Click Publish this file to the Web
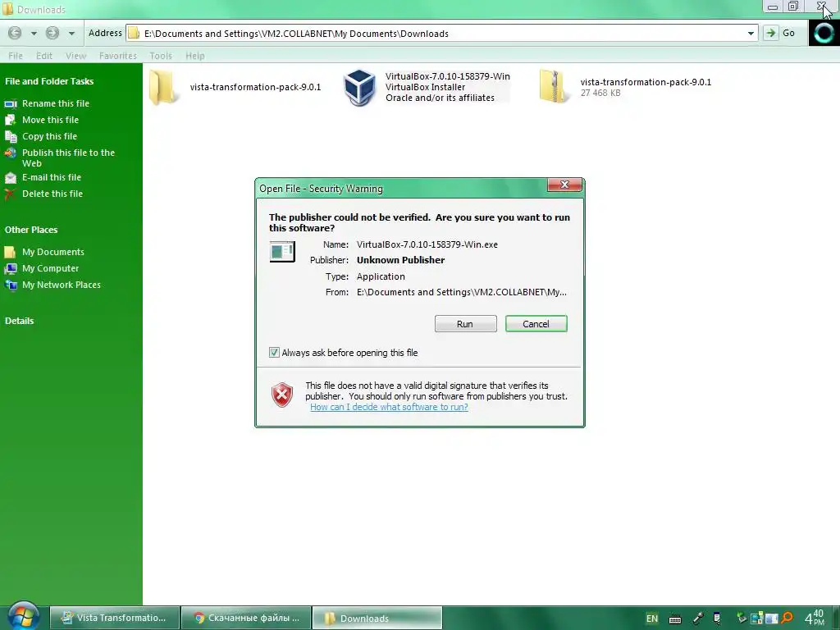This screenshot has height=630, width=840. pyautogui.click(x=68, y=158)
